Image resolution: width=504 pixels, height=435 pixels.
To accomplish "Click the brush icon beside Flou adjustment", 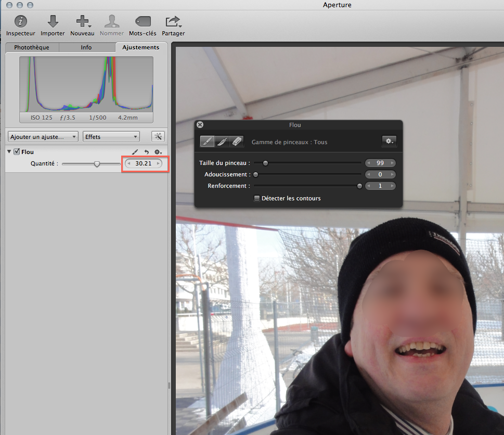I will [x=135, y=152].
